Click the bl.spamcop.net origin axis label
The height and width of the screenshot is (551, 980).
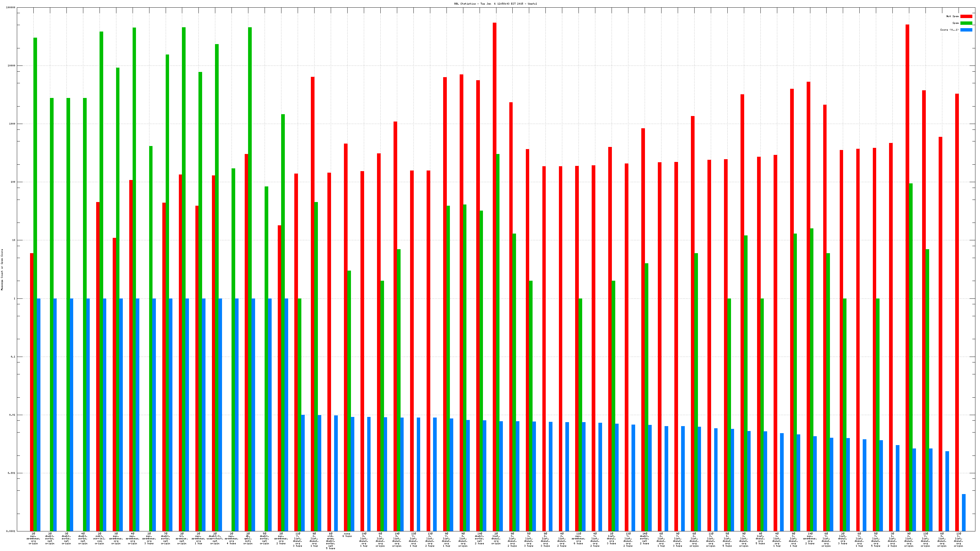pos(182,538)
